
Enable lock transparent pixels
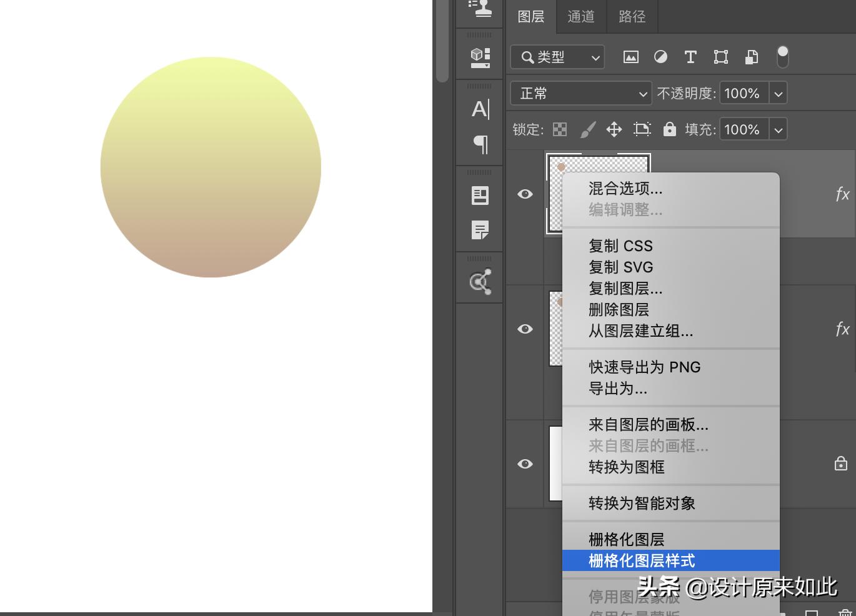coord(560,129)
